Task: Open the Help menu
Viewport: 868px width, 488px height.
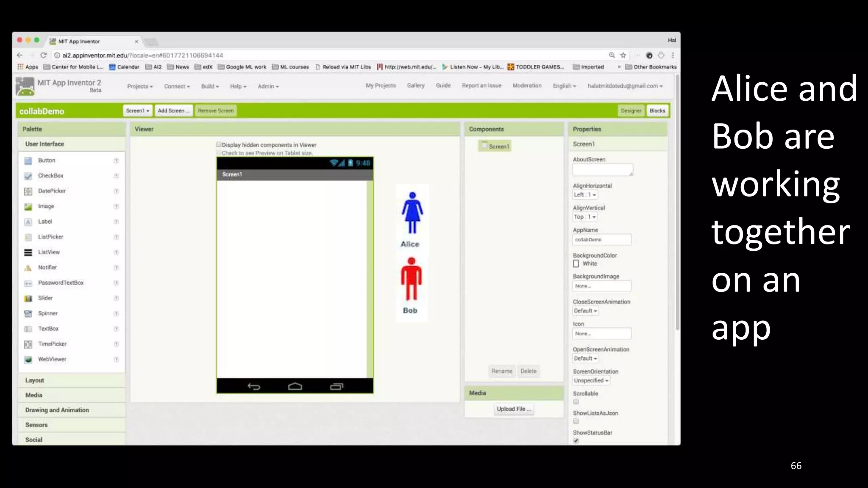Action: tap(238, 86)
